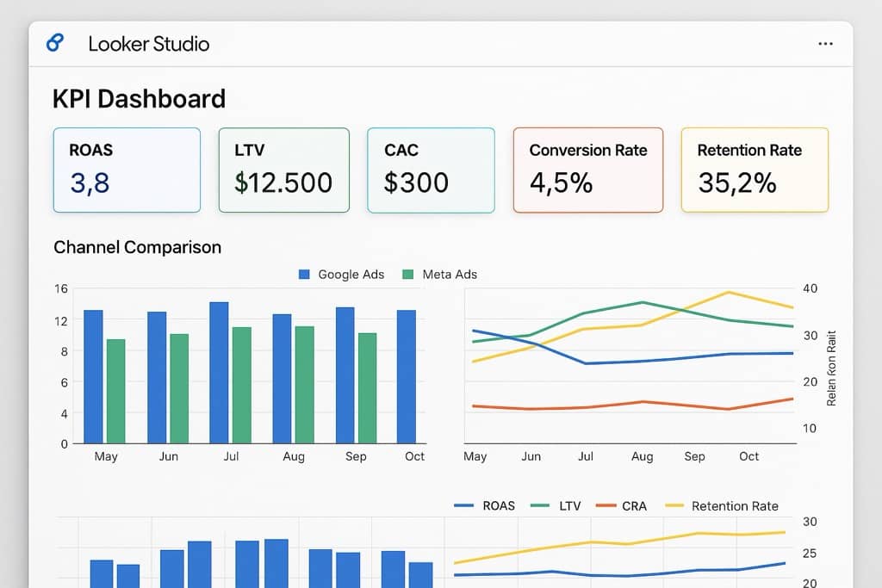Click the Meta Ads bar for Aug
The image size is (882, 588).
tap(304, 386)
